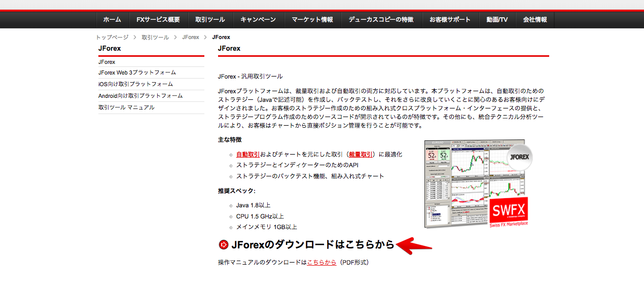
Task: Select 取引ツール in the top navigation
Action: pos(210,20)
